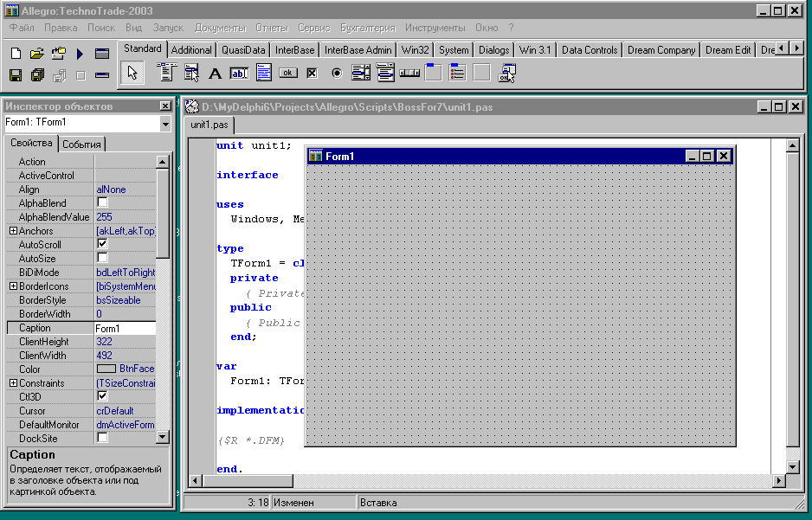Viewport: 812px width, 520px height.
Task: Uncheck the Ctl3D property checkbox
Action: click(102, 395)
